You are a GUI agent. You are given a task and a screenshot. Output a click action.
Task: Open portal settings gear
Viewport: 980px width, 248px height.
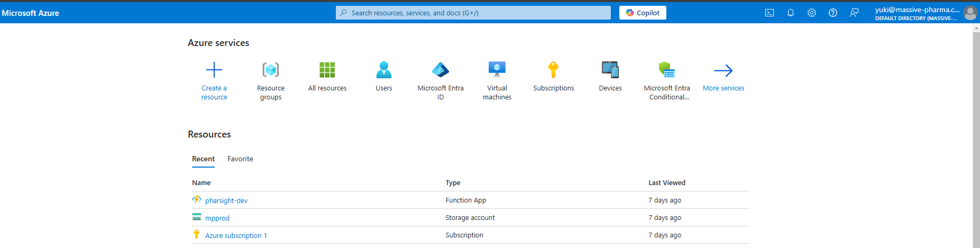point(812,13)
